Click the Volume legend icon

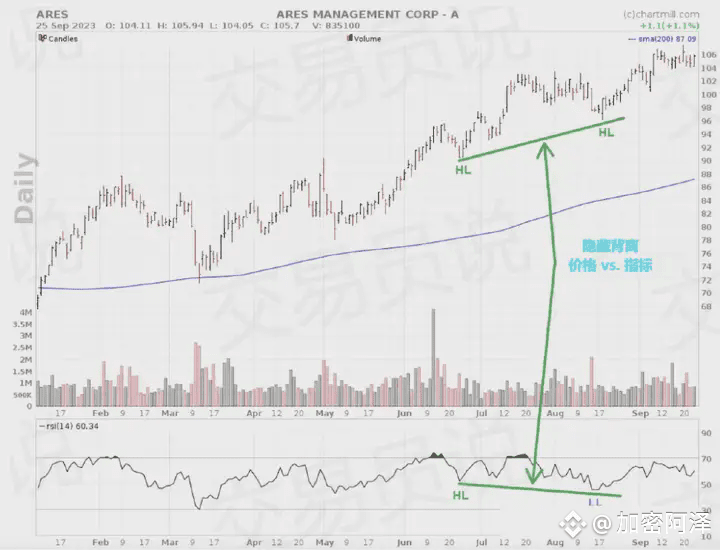pos(350,38)
